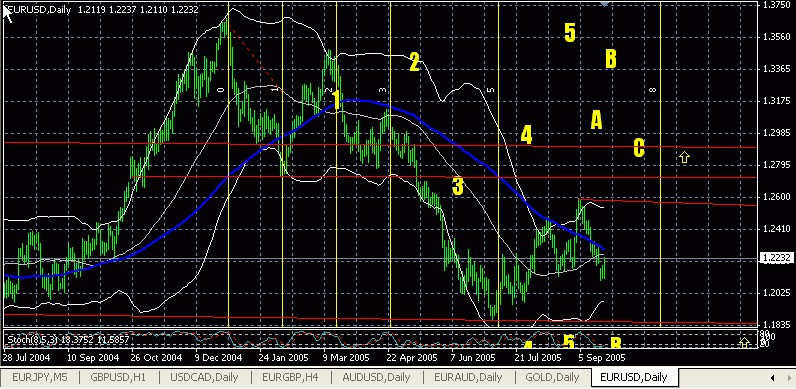
Task: Select the yellow wave label 3
Action: [x=457, y=186]
